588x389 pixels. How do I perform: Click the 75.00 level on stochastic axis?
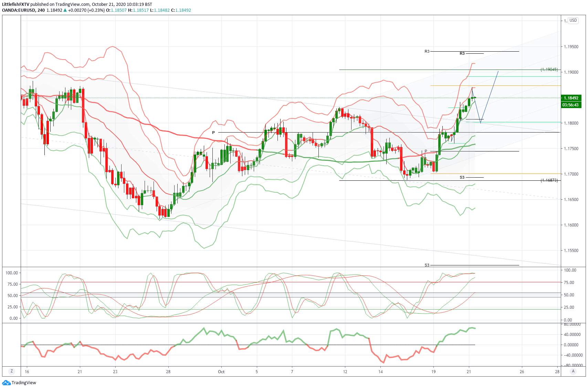12,284
